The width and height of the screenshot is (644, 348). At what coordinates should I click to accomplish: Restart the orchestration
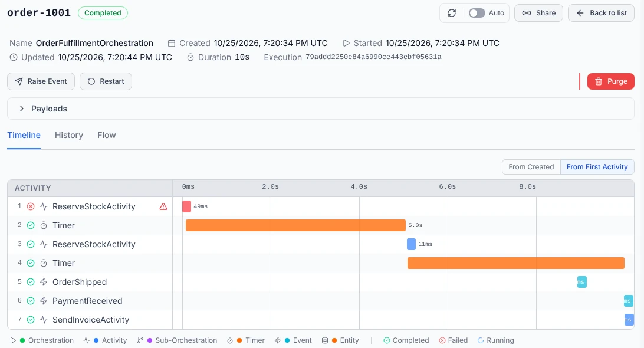(106, 81)
